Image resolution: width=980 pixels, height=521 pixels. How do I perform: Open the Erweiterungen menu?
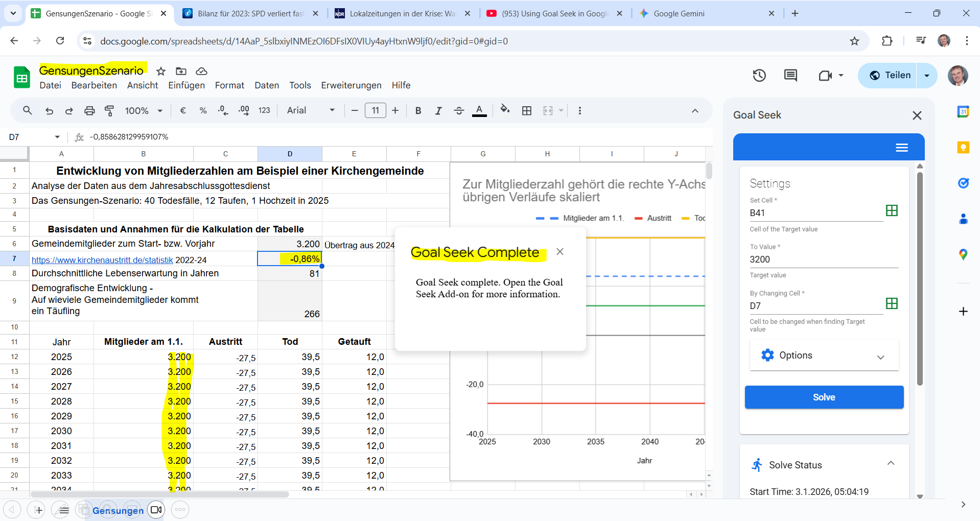click(x=351, y=85)
